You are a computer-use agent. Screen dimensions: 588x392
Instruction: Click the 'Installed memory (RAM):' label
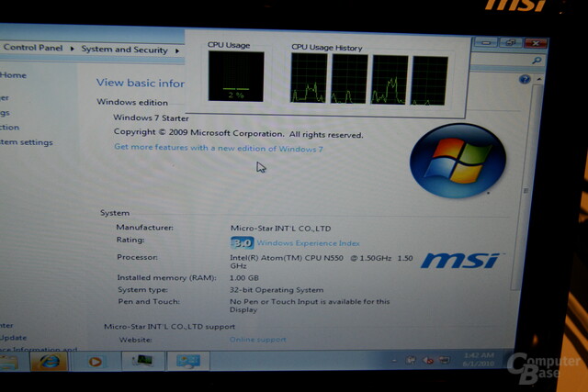166,277
